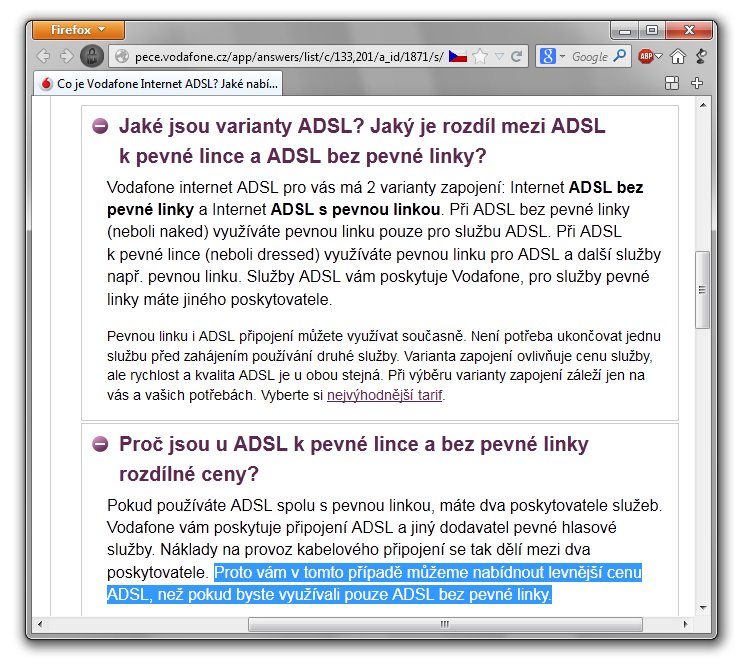Screen dimensions: 747x668
Task: Click the vertical scrollbar down arrow
Action: (x=703, y=607)
